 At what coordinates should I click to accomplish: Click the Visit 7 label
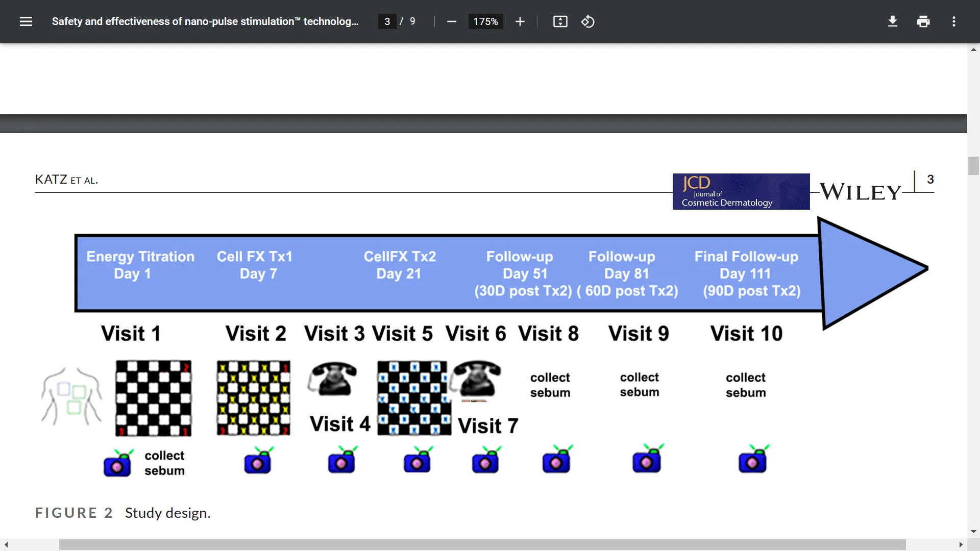pyautogui.click(x=488, y=426)
